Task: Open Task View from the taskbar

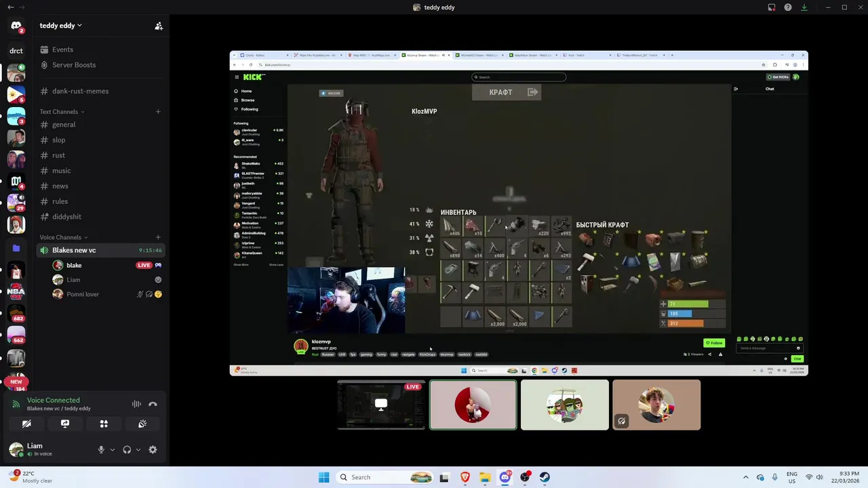Action: click(x=444, y=477)
